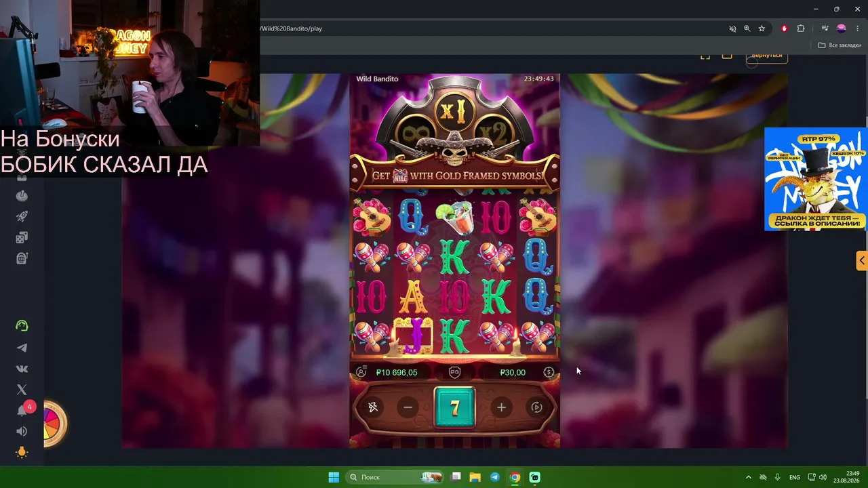The width and height of the screenshot is (868, 488).
Task: Expand the orange side panel arrow
Action: tap(862, 260)
